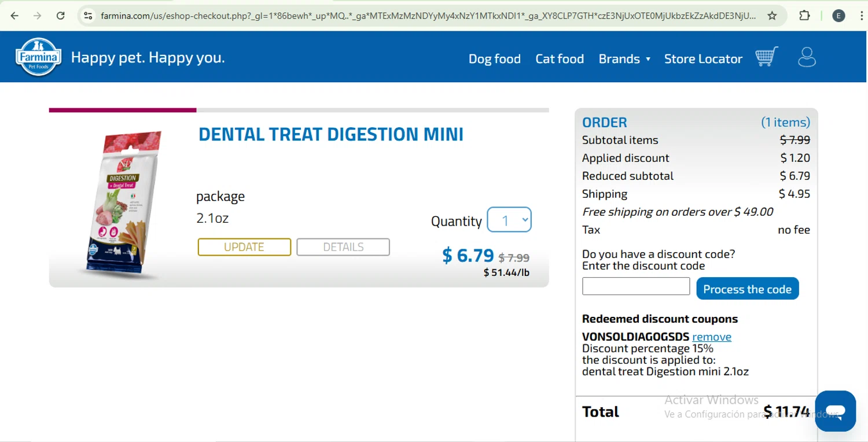Bookmark this page with star icon
Screen dimensions: 868x442
772,16
